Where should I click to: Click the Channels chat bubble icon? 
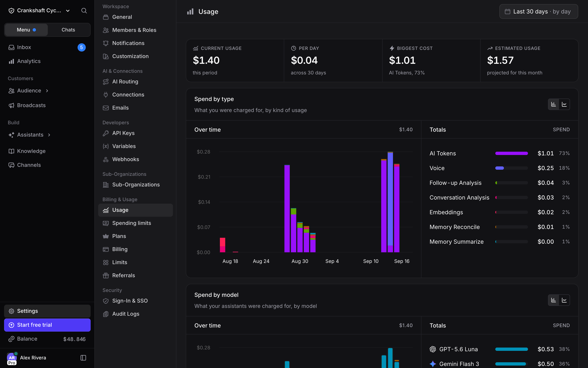pos(11,165)
